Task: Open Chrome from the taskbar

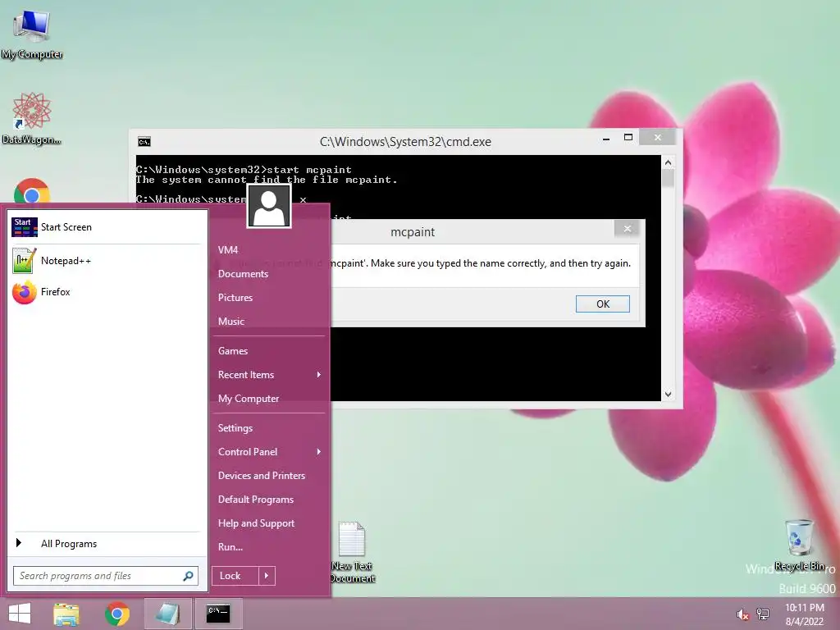Action: (x=117, y=614)
